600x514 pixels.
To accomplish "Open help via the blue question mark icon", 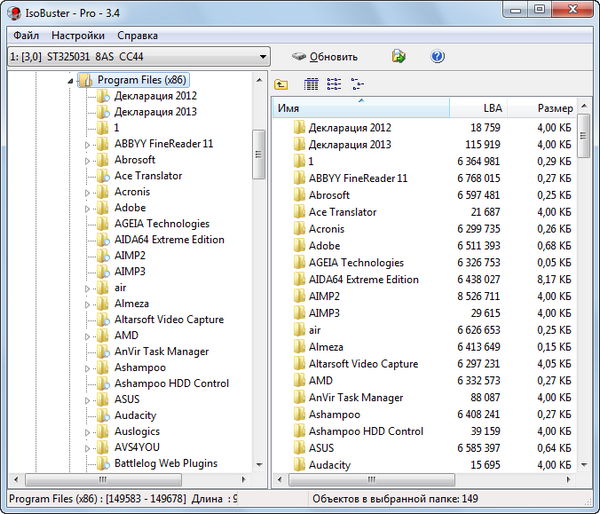I will coord(437,57).
